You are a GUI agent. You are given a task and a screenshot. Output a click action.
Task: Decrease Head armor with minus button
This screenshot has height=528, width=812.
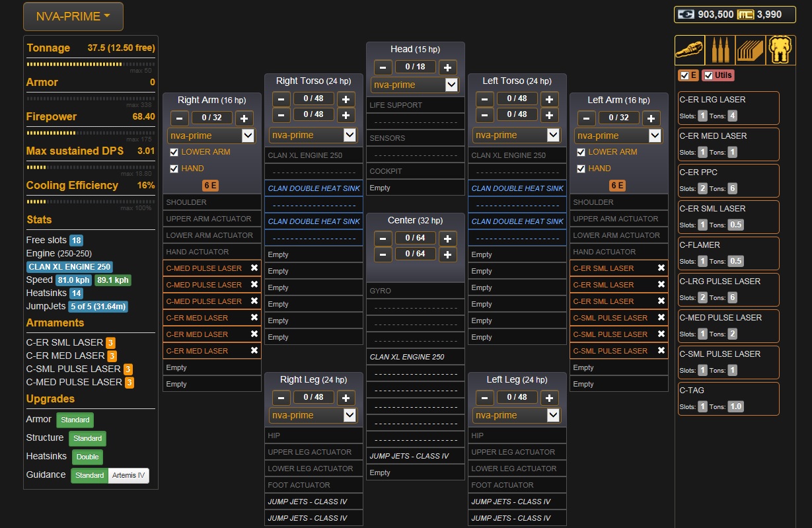[383, 67]
